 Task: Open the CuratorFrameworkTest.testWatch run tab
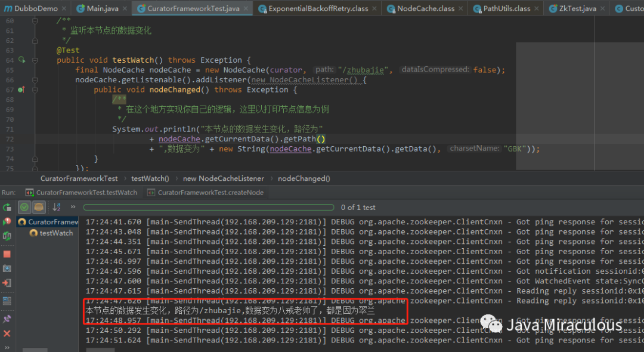tap(81, 193)
